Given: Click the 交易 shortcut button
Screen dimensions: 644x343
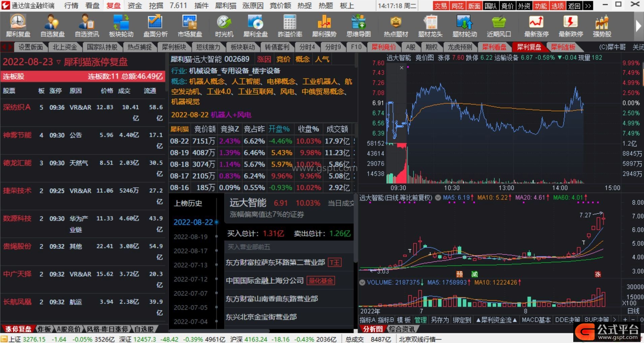Looking at the screenshot, I should 441,6.
